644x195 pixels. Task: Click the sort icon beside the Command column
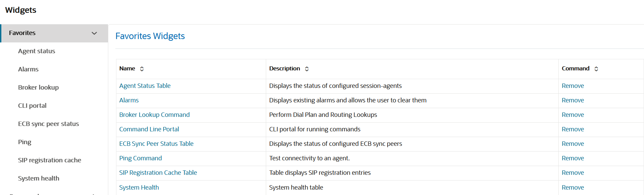point(596,68)
